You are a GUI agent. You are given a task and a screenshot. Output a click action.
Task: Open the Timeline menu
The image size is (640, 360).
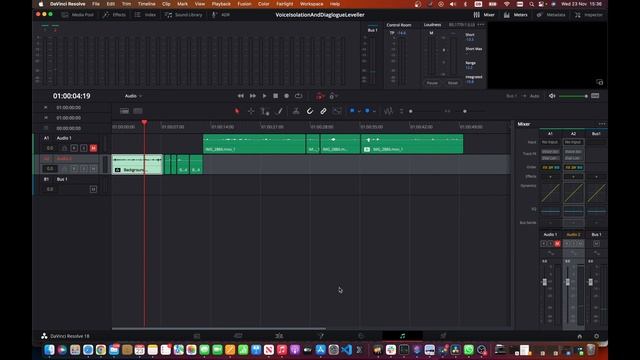(146, 4)
